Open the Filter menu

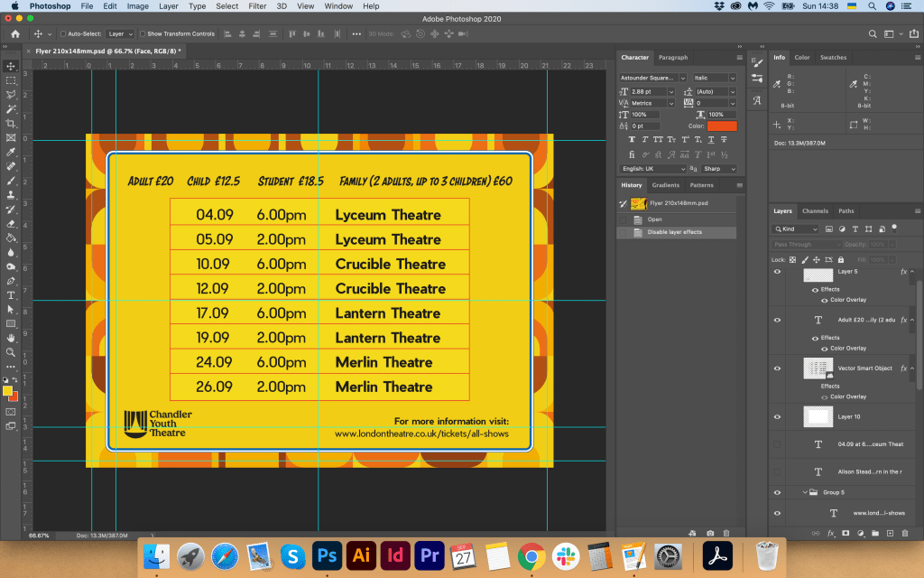[257, 6]
